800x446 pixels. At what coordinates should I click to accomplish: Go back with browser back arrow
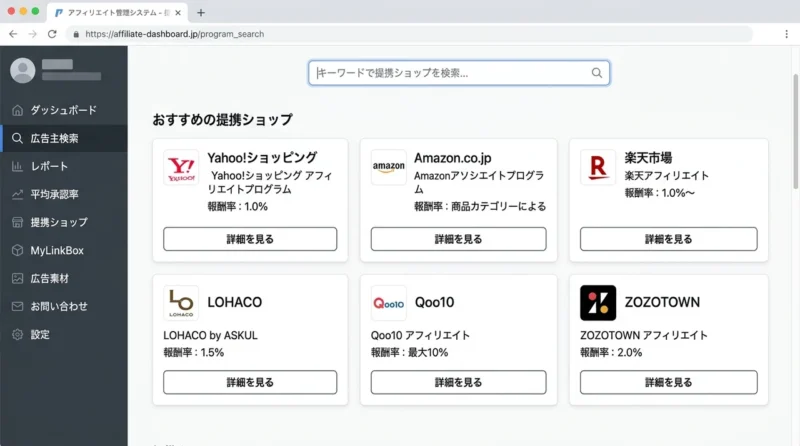[x=13, y=34]
